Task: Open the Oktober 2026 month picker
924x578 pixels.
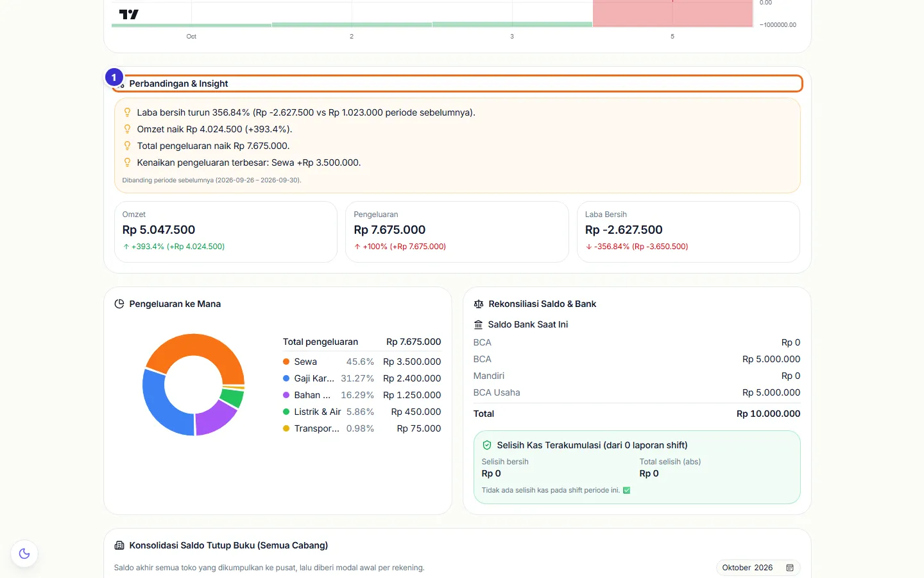Action: [x=758, y=568]
